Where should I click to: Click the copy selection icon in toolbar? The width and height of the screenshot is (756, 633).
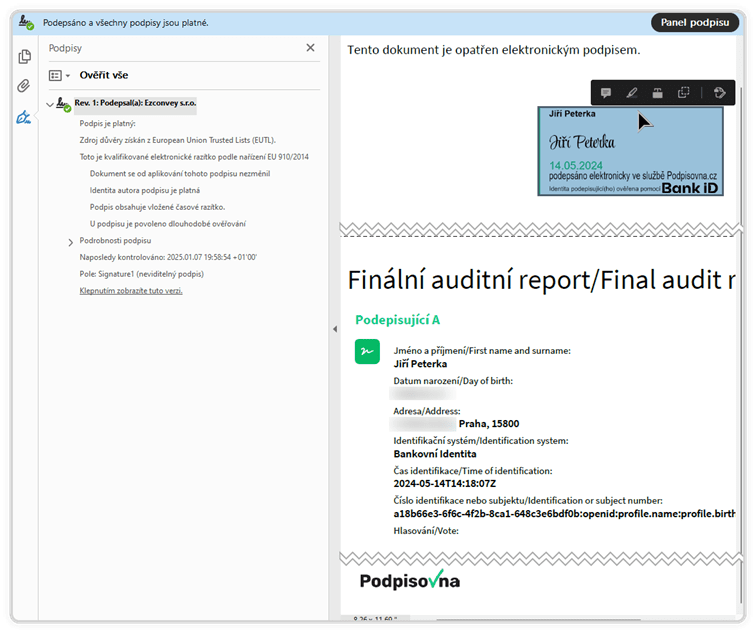pos(684,93)
